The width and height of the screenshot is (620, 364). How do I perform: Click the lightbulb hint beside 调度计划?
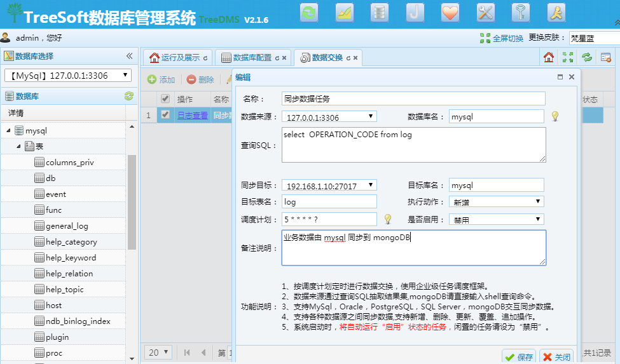[x=388, y=219]
